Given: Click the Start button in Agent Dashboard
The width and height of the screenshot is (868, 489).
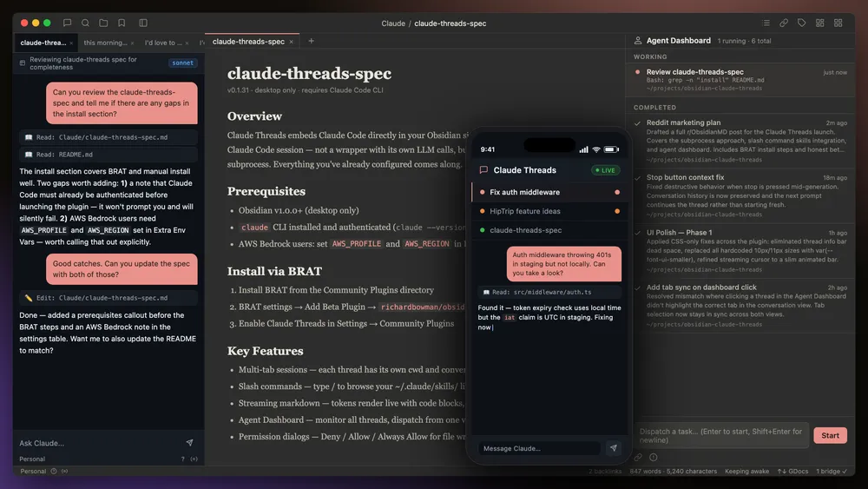Looking at the screenshot, I should click(x=830, y=435).
